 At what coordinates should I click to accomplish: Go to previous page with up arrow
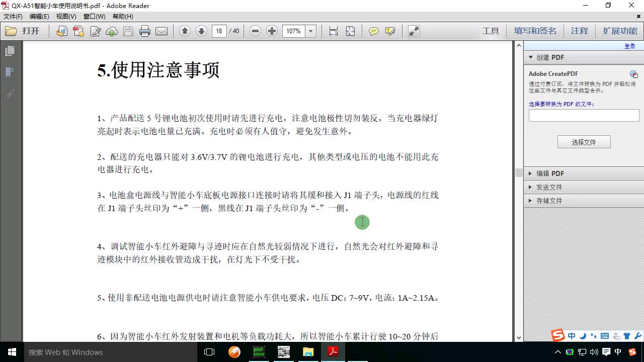click(x=185, y=31)
